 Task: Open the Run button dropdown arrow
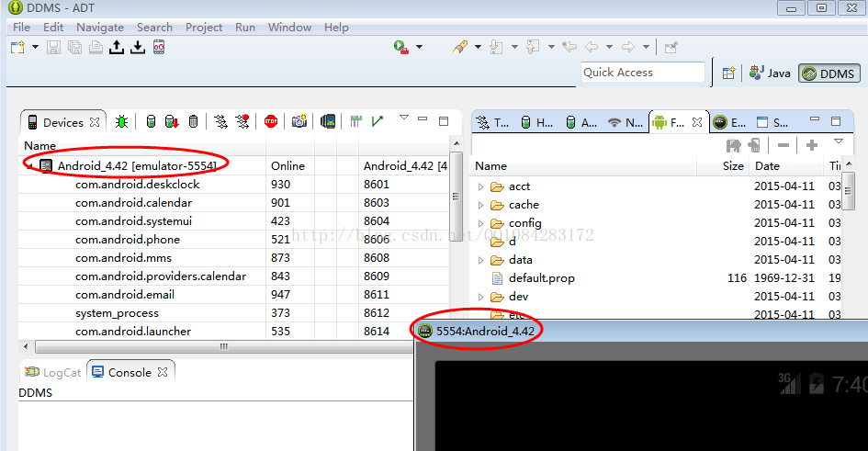[419, 47]
